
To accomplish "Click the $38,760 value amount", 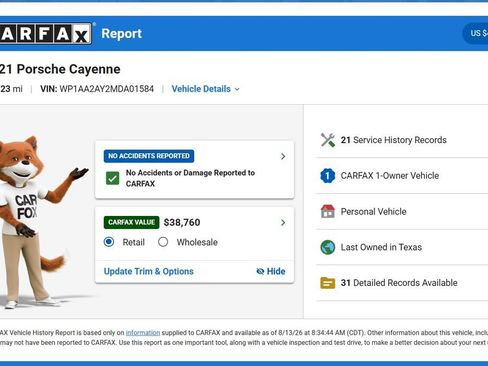I will 182,222.
